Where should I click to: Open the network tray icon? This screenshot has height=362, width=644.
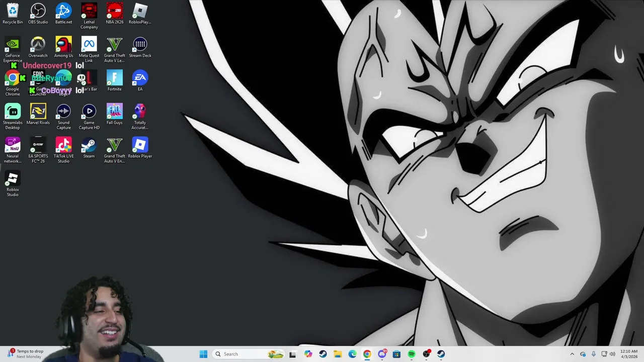point(604,354)
